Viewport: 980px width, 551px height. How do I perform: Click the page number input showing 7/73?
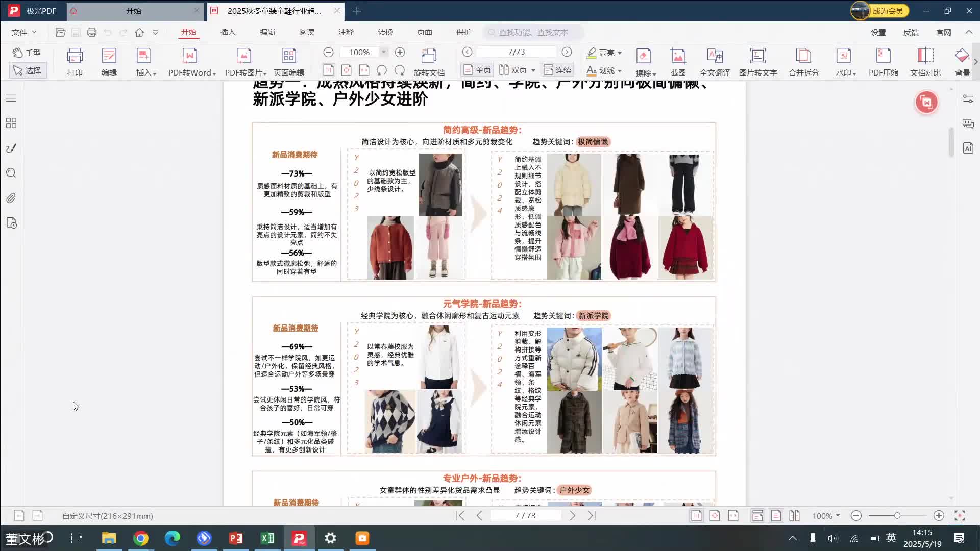pos(518,52)
